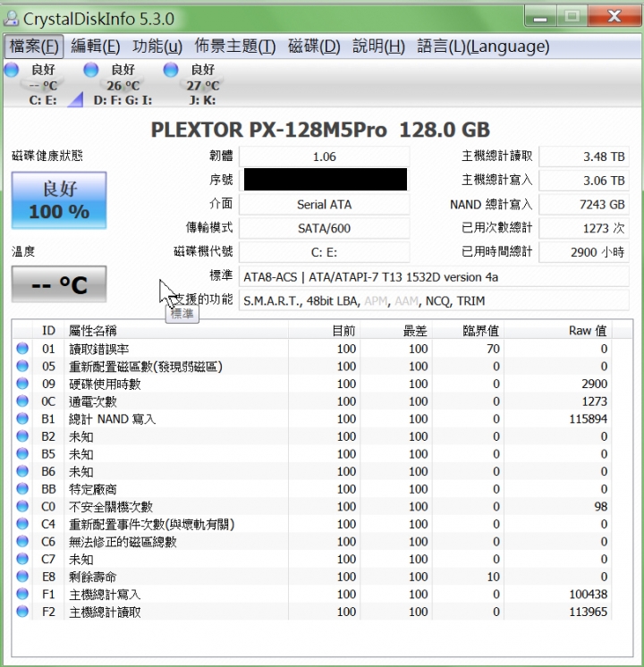Click the 27 °C temperature of J: K:

coord(203,86)
